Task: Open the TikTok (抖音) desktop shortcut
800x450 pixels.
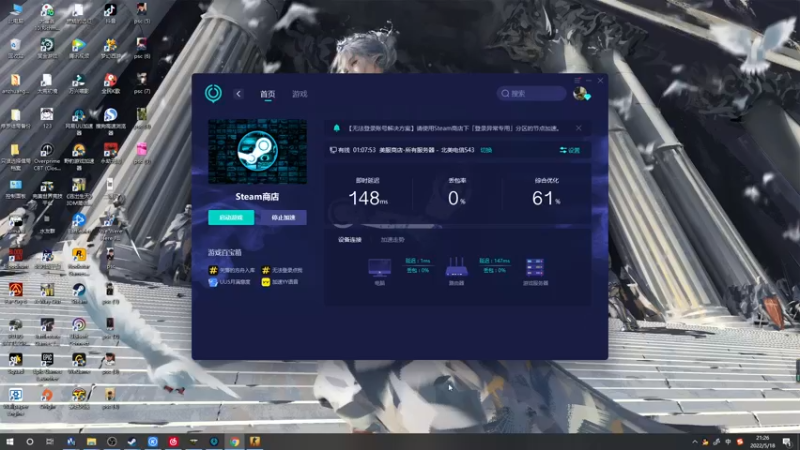Action: coord(110,13)
